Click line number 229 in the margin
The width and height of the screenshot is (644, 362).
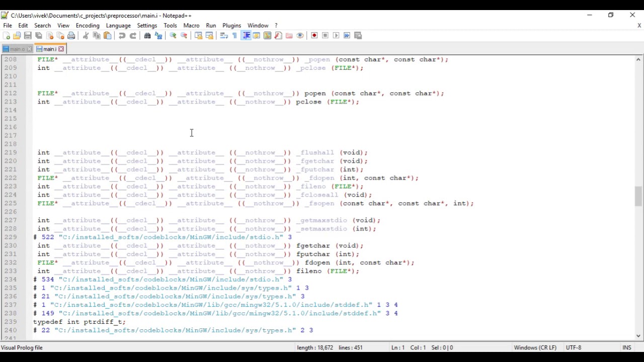pos(11,237)
